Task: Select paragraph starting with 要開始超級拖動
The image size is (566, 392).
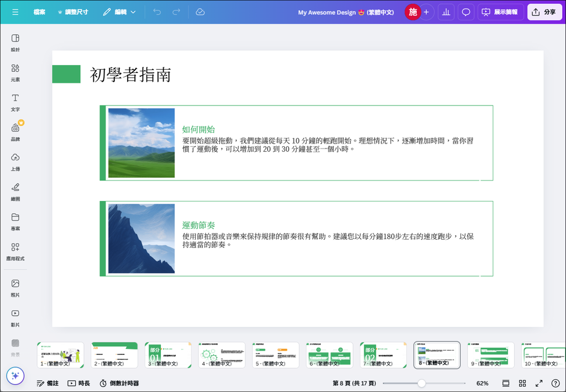Action: click(328, 145)
